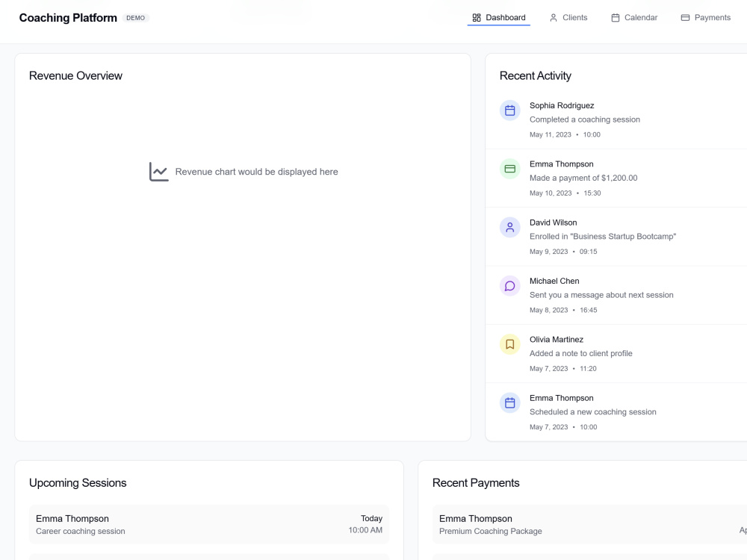Click green payment card icon for Emma Thompson

pyautogui.click(x=509, y=169)
